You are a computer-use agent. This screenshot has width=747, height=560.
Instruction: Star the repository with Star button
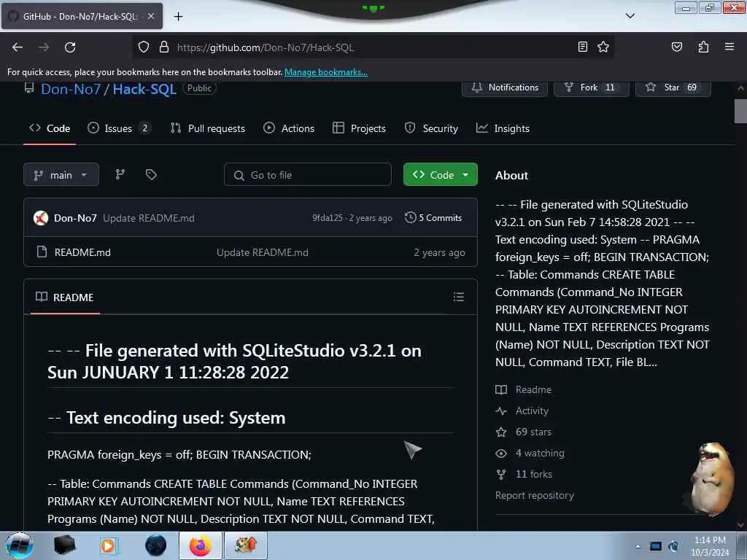tap(673, 87)
